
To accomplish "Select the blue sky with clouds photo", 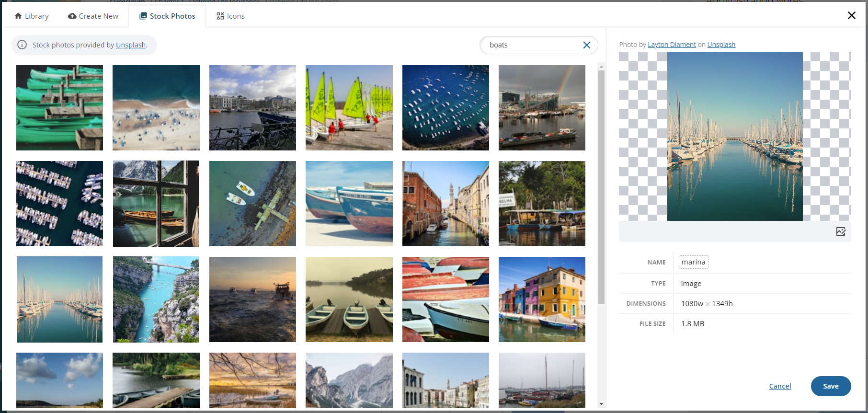I will tap(59, 380).
